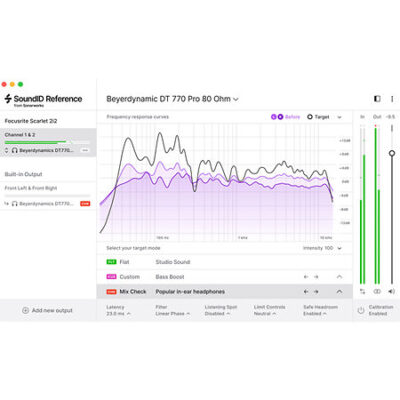Click the swap channels icon below meters
Viewport: 400px width, 400px height.
click(362, 291)
